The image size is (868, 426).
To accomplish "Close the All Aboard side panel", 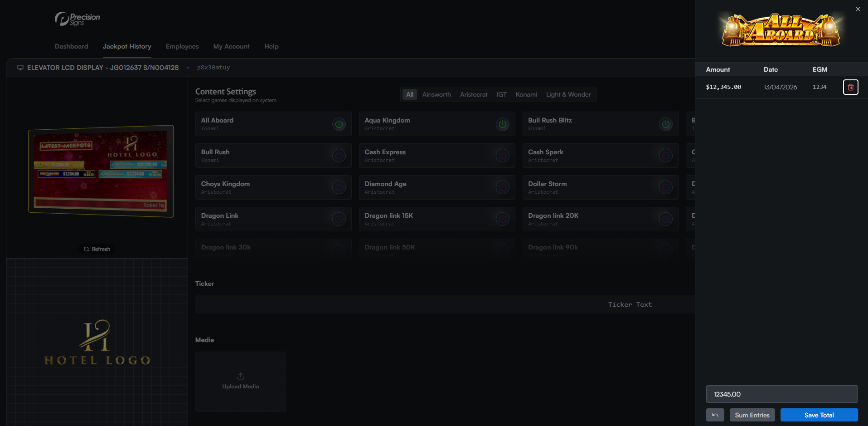I will (858, 9).
